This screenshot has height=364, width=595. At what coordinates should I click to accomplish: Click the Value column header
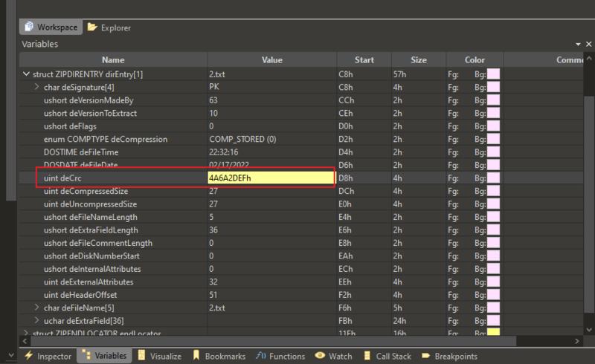[271, 60]
